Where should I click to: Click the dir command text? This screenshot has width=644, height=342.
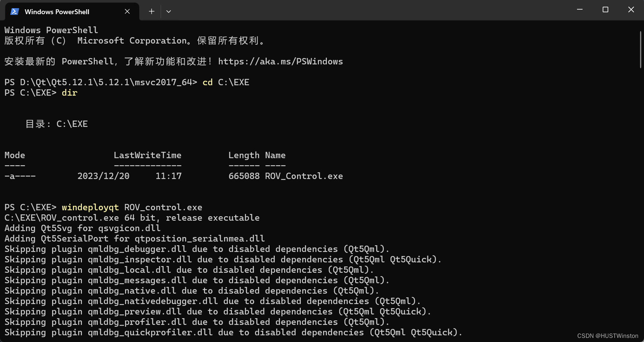[x=69, y=93]
